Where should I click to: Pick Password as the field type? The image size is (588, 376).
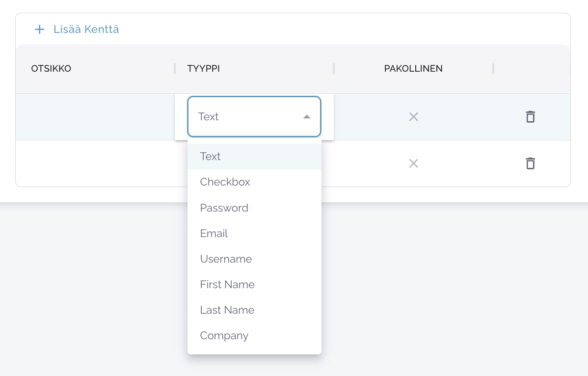coord(224,208)
